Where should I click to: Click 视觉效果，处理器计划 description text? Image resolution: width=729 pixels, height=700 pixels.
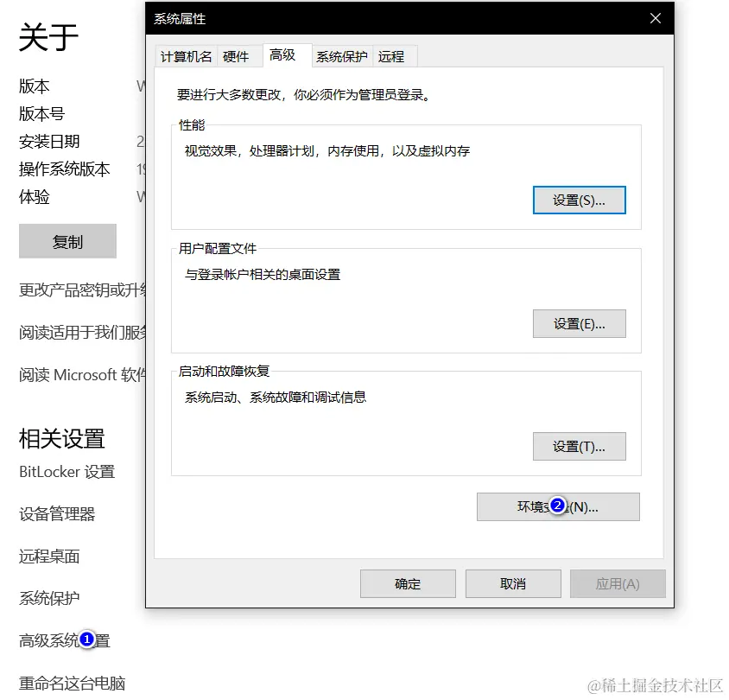tap(327, 150)
